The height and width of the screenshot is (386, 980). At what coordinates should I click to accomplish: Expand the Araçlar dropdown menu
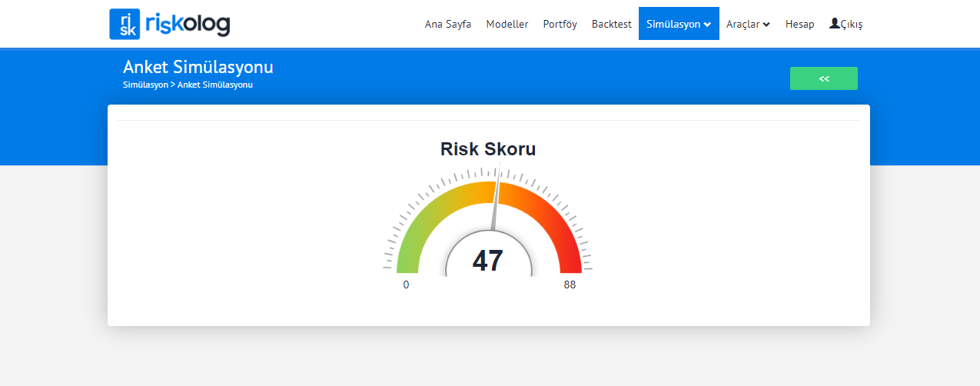743,24
